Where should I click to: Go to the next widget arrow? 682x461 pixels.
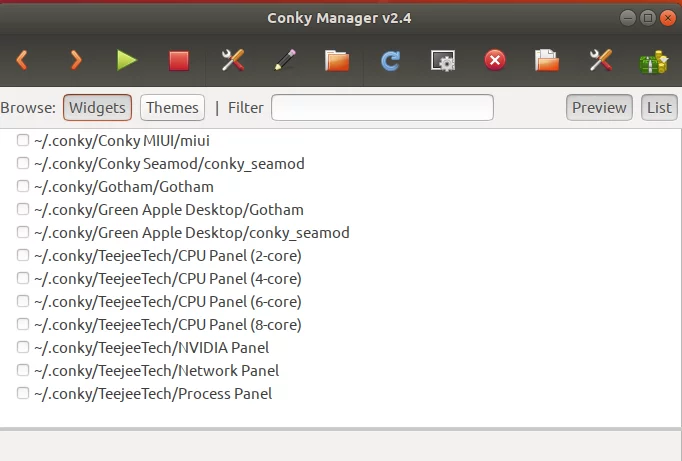[x=75, y=60]
